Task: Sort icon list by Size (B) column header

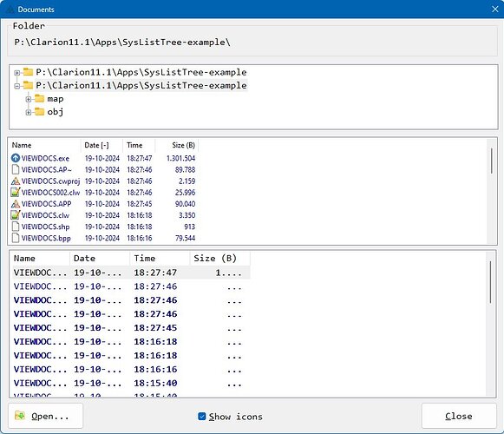Action: (177, 145)
